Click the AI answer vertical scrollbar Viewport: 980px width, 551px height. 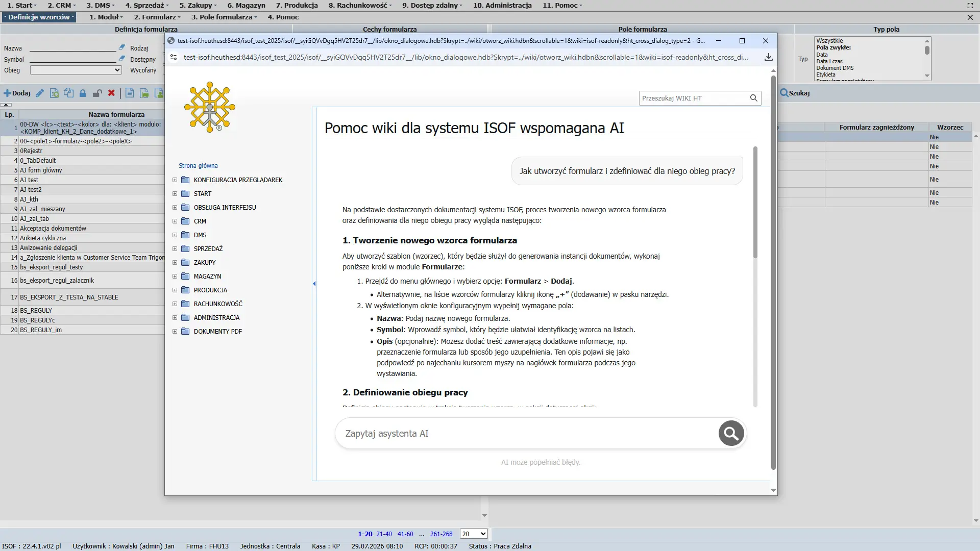pyautogui.click(x=755, y=202)
